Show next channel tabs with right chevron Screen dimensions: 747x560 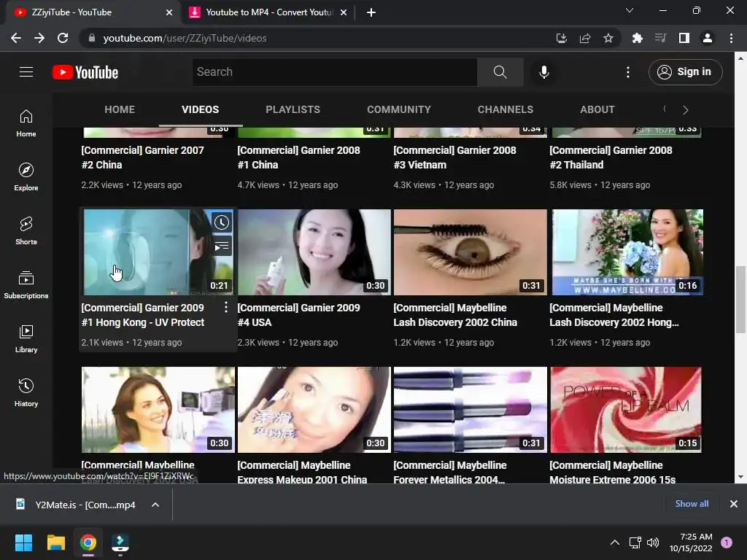[686, 110]
